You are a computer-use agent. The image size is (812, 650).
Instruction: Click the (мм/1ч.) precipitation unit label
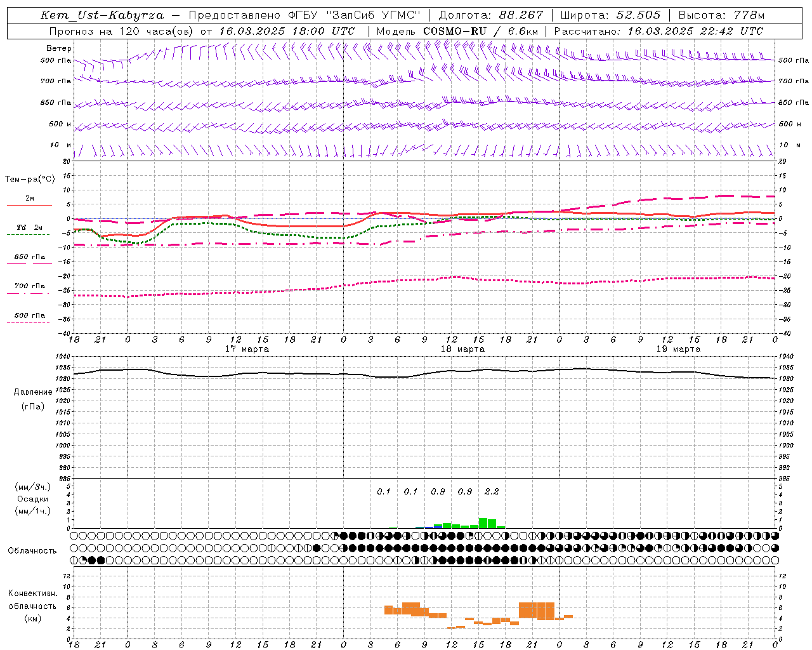pyautogui.click(x=33, y=511)
